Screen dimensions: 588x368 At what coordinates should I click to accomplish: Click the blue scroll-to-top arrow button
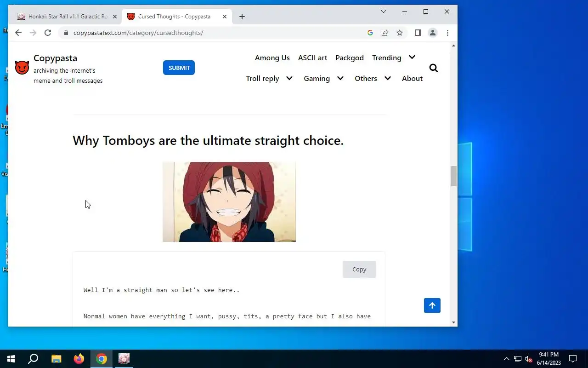click(x=432, y=305)
